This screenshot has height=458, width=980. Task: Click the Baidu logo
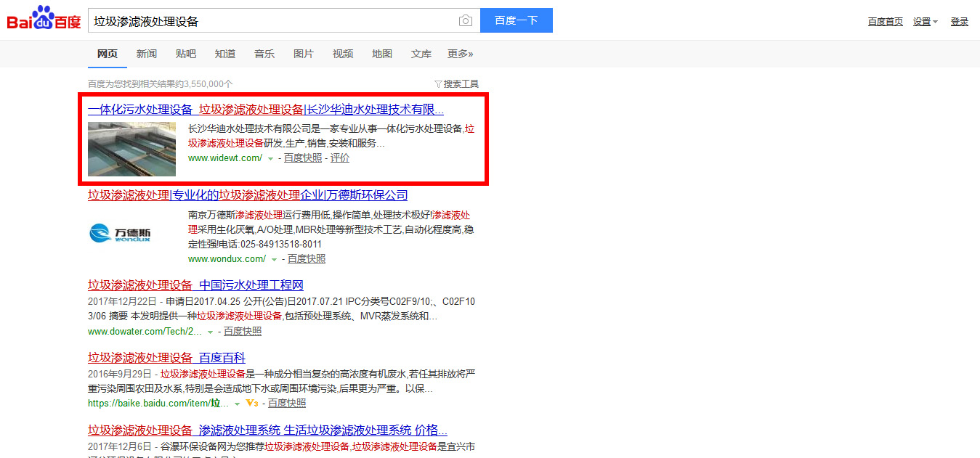point(44,19)
